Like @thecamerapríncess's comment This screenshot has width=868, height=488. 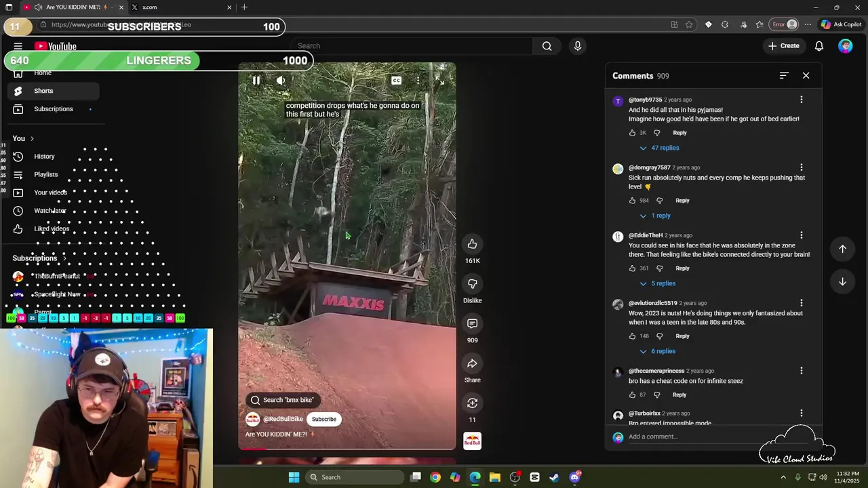point(633,394)
